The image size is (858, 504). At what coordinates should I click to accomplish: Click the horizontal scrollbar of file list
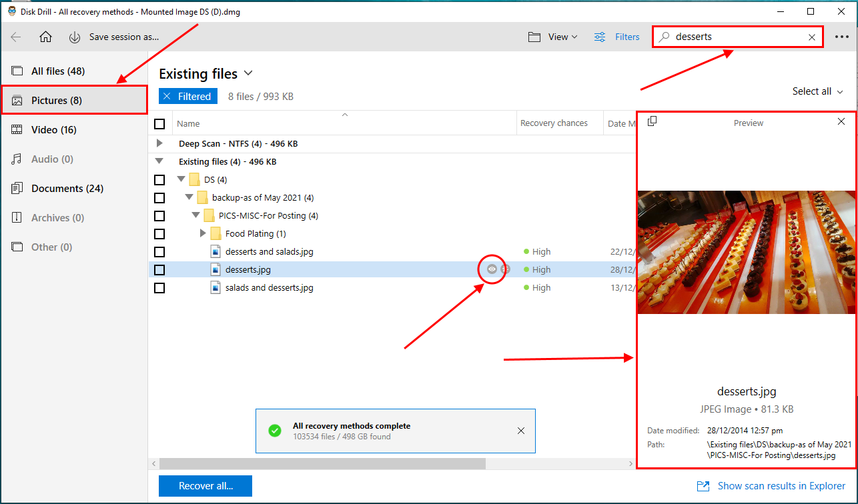click(322, 463)
